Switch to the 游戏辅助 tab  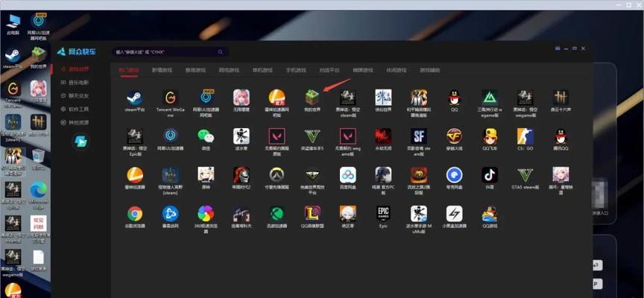click(x=429, y=70)
